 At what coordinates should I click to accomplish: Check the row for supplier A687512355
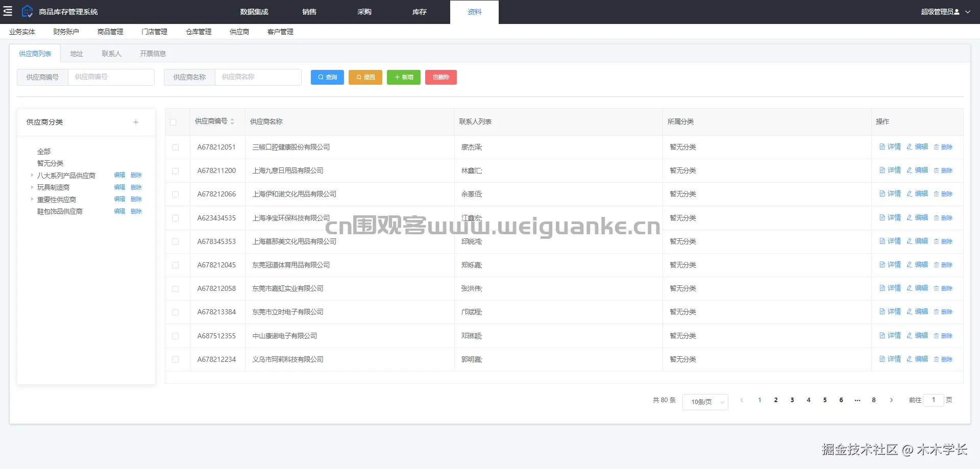point(175,336)
